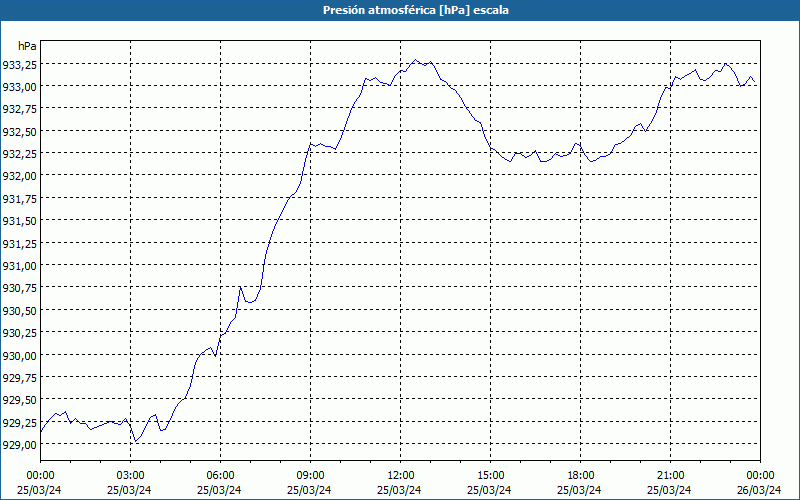This screenshot has height=500, width=800.
Task: Select the hPa unit label
Action: click(x=27, y=46)
